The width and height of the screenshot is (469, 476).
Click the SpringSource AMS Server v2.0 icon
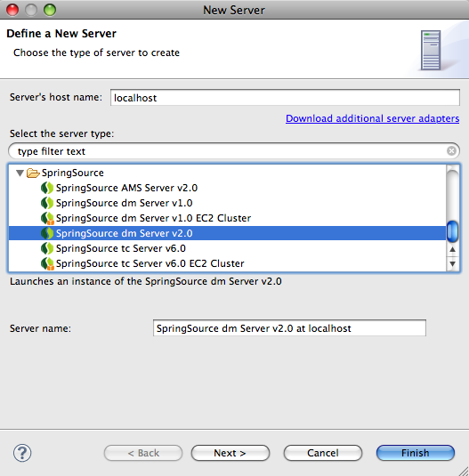pyautogui.click(x=47, y=188)
